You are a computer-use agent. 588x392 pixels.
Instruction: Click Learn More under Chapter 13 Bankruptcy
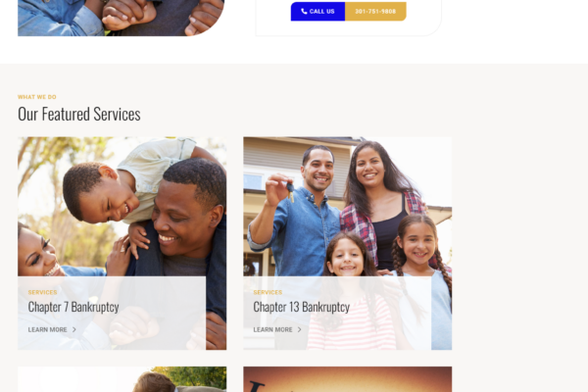272,329
